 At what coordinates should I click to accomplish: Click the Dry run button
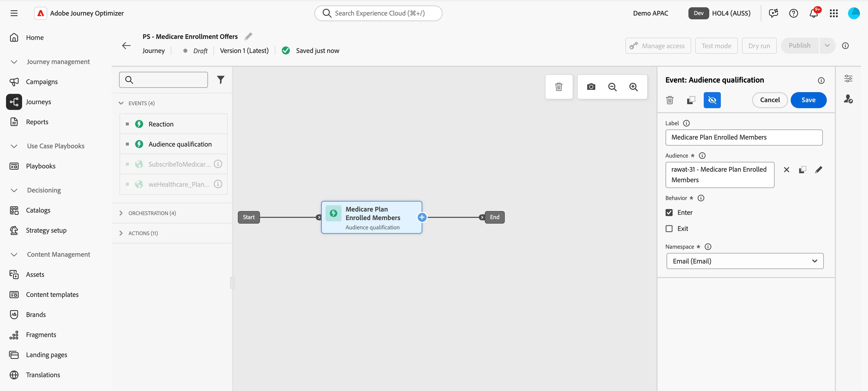coord(759,46)
